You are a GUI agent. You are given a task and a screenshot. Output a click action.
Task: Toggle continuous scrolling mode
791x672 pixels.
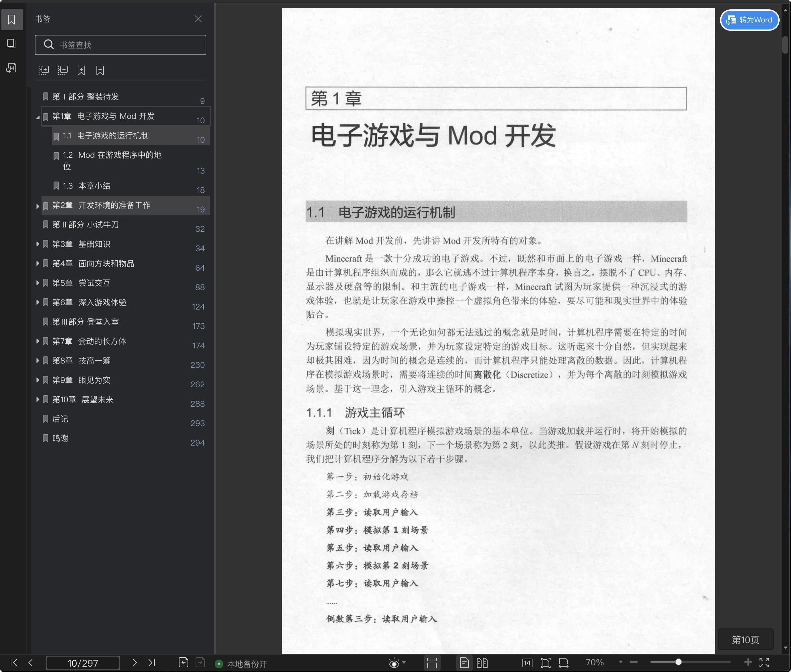coord(432,663)
